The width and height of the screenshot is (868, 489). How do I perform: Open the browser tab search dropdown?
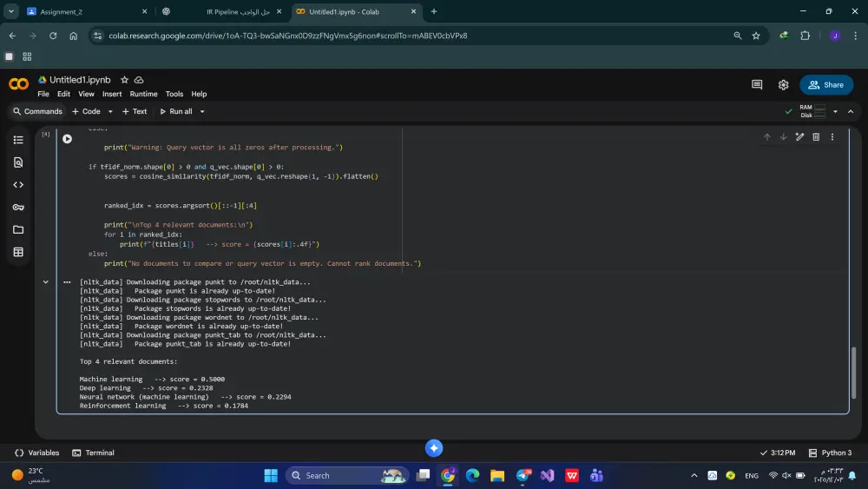11,11
